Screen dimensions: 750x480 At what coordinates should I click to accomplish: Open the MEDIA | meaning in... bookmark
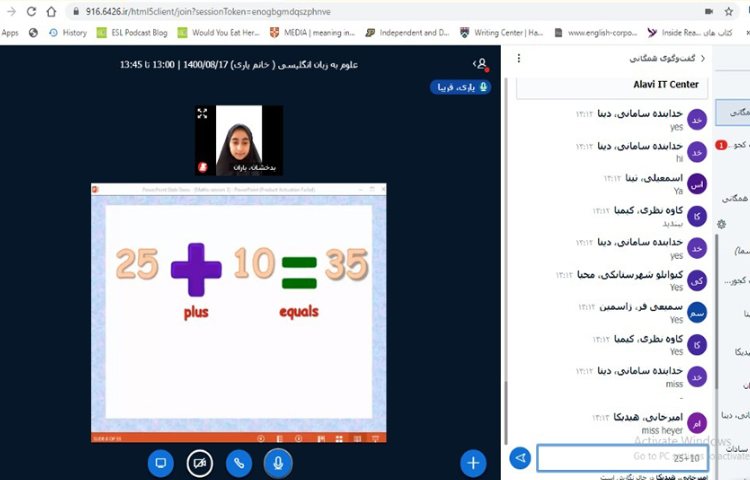[x=312, y=33]
